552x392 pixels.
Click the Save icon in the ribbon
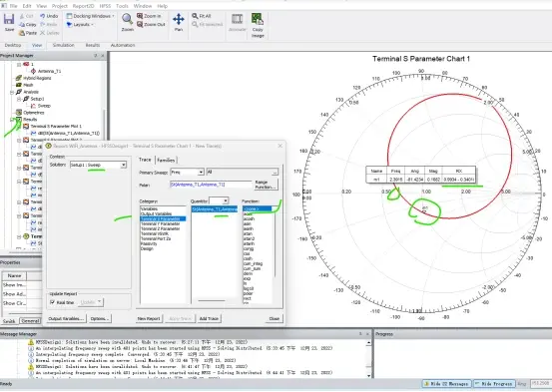(x=9, y=19)
